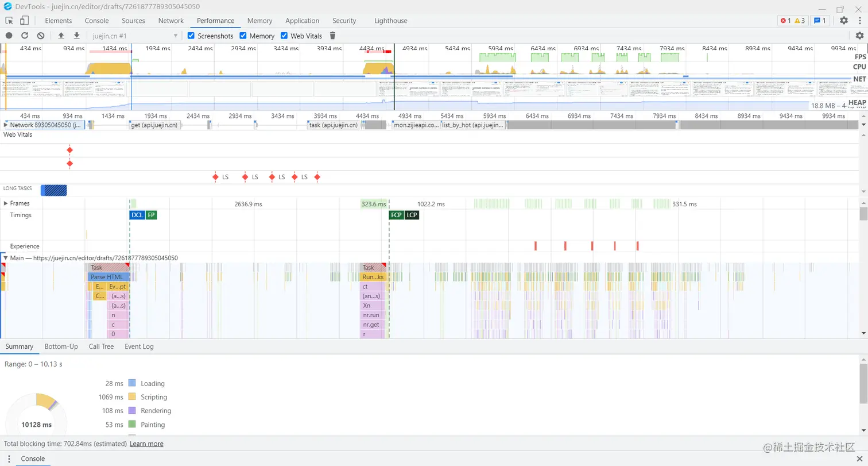Click the save profile download arrow
The height and width of the screenshot is (466, 868).
coord(76,36)
